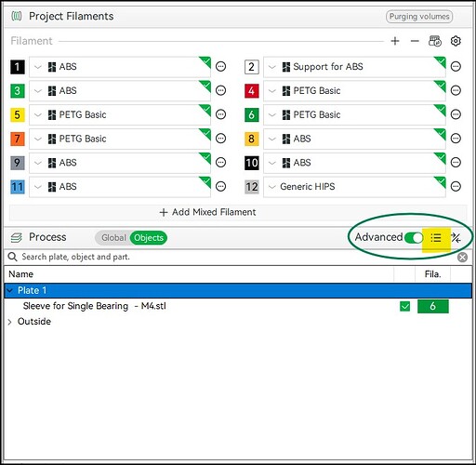Click filament 5 yellow color swatch
Image resolution: width=476 pixels, height=465 pixels.
pos(18,114)
